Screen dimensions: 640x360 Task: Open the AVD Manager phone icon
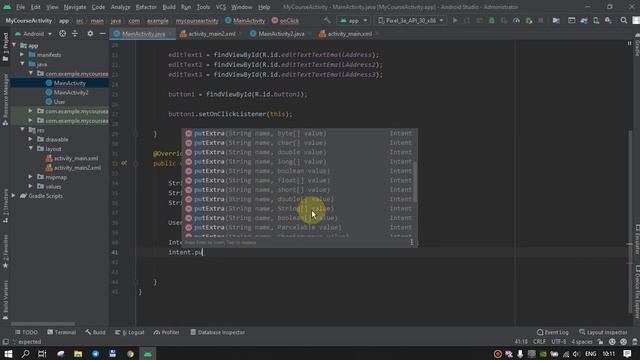[x=596, y=20]
